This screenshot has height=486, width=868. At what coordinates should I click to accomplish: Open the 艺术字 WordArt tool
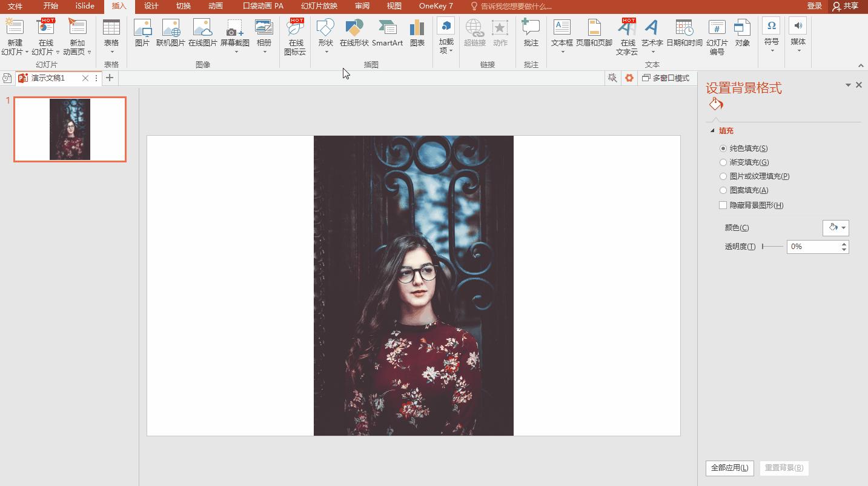[652, 33]
